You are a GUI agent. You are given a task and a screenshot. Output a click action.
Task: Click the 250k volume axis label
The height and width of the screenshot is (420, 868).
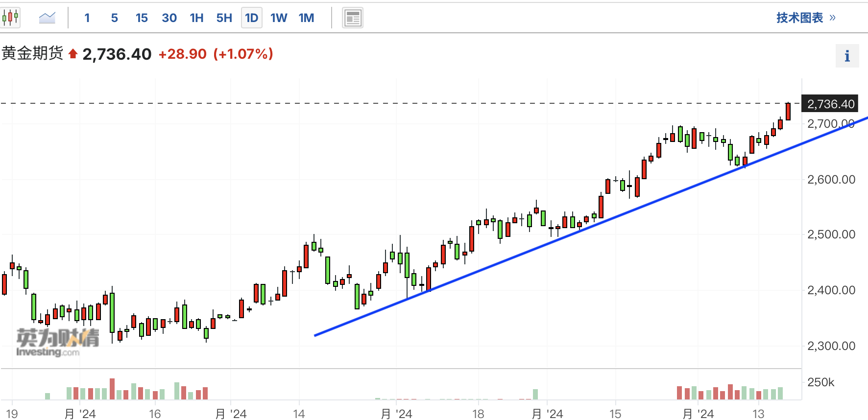(821, 382)
